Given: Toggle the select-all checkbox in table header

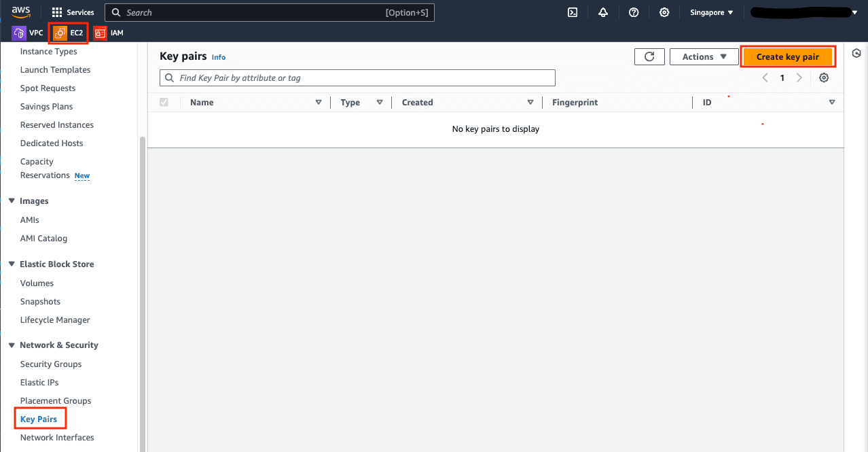Looking at the screenshot, I should (x=164, y=102).
